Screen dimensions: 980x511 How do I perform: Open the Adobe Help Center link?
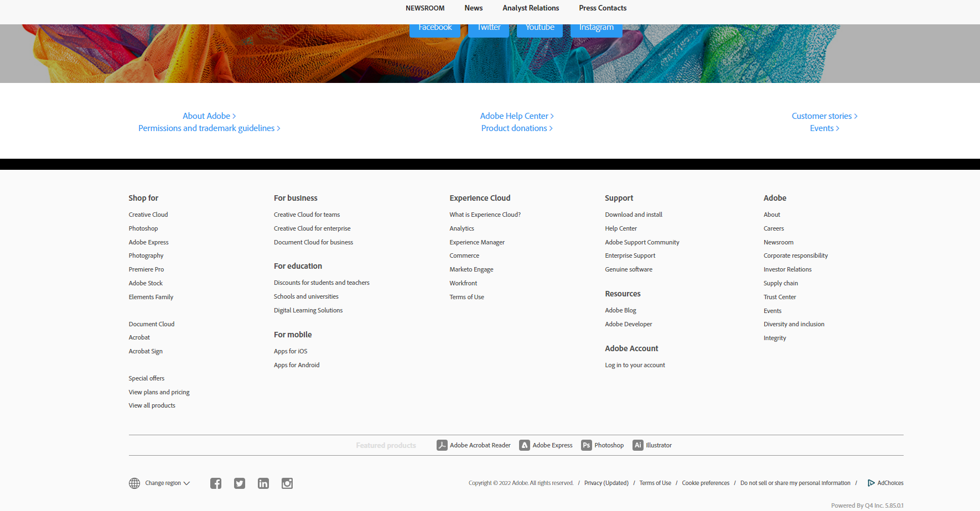[x=514, y=116]
